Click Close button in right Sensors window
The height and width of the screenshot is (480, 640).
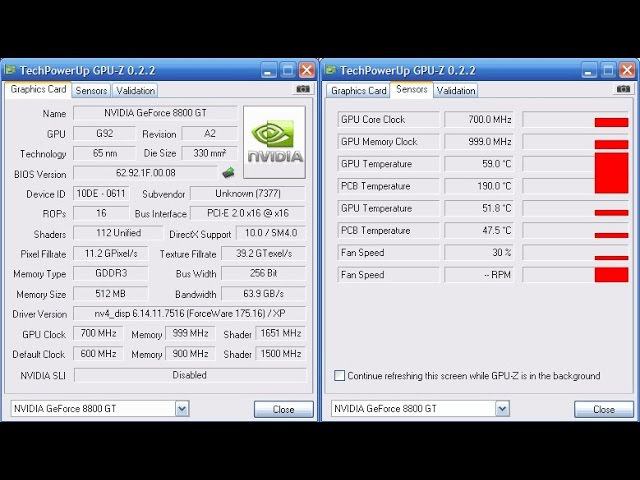click(x=604, y=409)
